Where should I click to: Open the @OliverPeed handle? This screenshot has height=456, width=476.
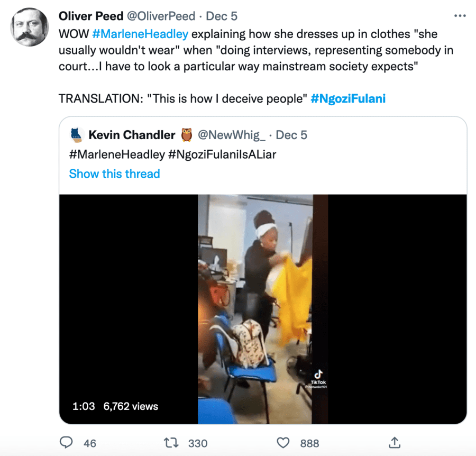161,16
